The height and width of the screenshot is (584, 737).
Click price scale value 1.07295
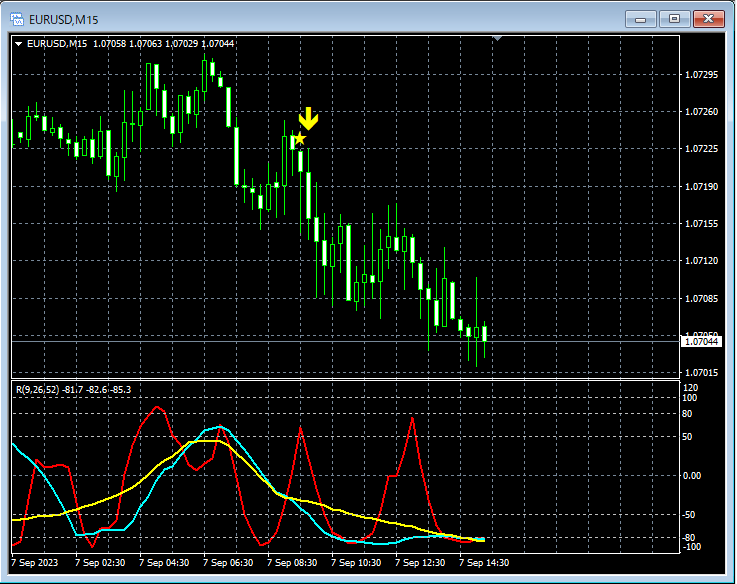click(701, 74)
